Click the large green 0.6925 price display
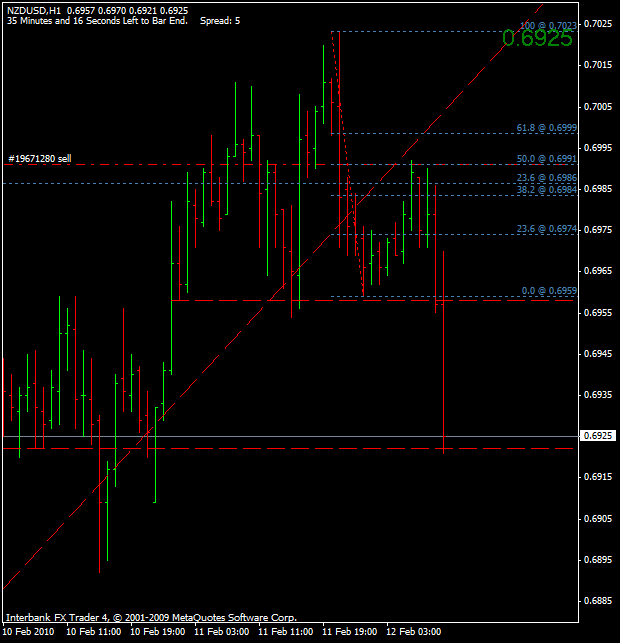620x643 pixels. (x=537, y=39)
